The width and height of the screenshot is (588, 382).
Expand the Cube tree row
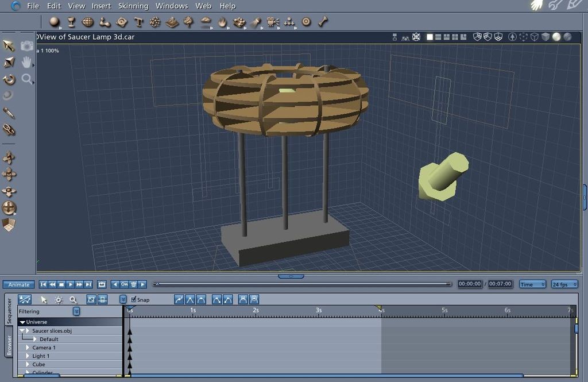(28, 364)
